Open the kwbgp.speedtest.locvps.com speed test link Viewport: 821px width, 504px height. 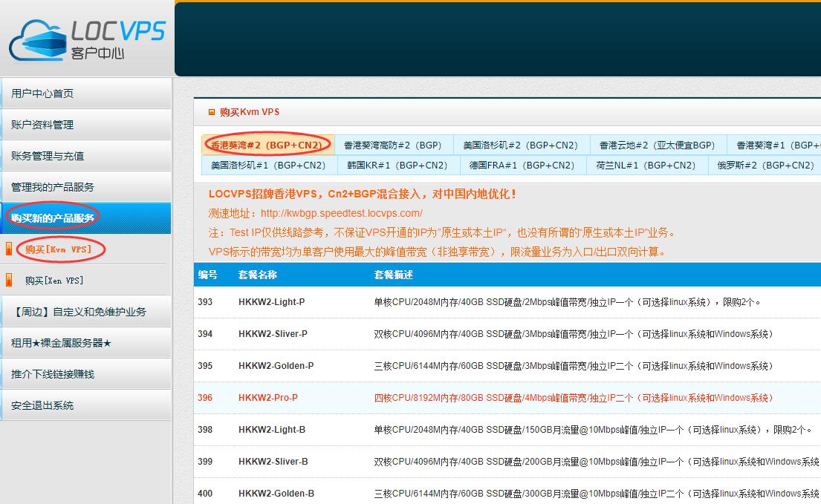tap(341, 213)
